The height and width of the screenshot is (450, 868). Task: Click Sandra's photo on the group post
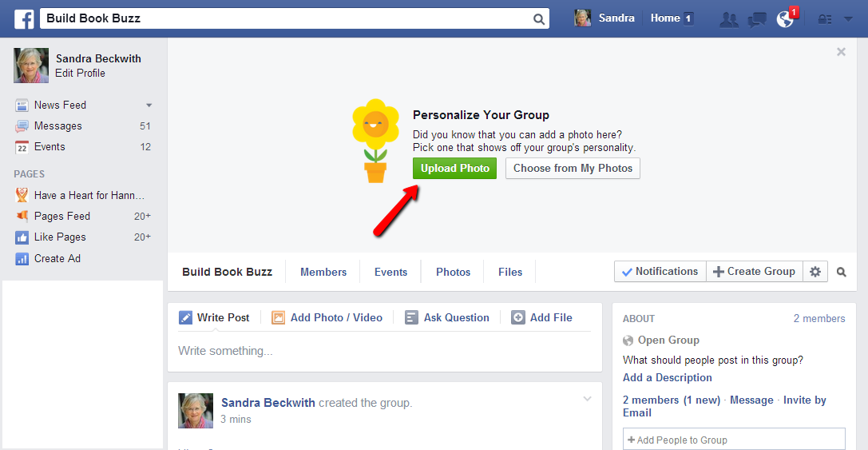(196, 411)
